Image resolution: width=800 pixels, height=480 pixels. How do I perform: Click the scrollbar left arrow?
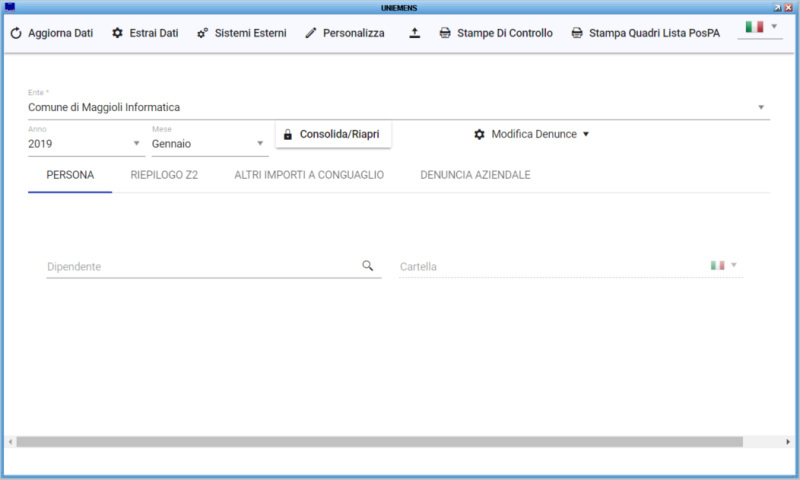(x=10, y=442)
